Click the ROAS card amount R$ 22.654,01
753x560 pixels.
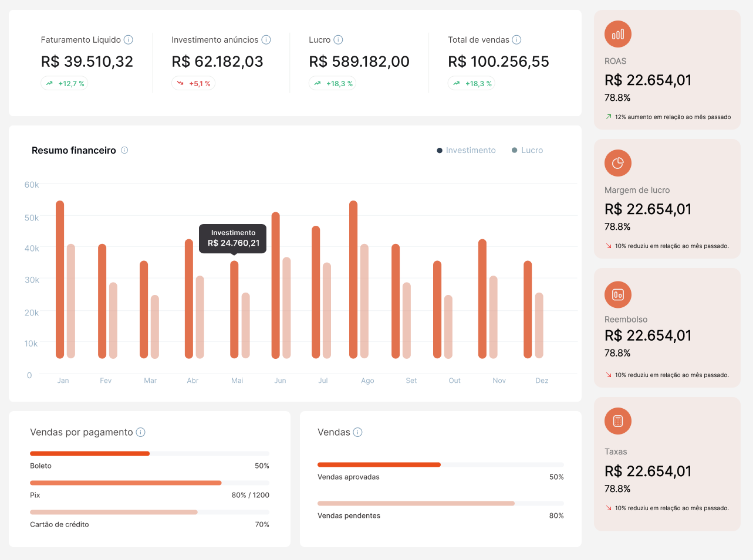point(648,80)
